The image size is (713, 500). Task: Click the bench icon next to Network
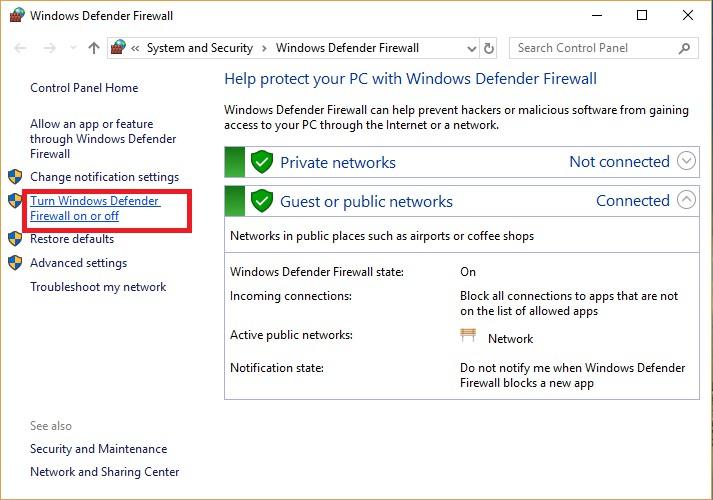(468, 335)
